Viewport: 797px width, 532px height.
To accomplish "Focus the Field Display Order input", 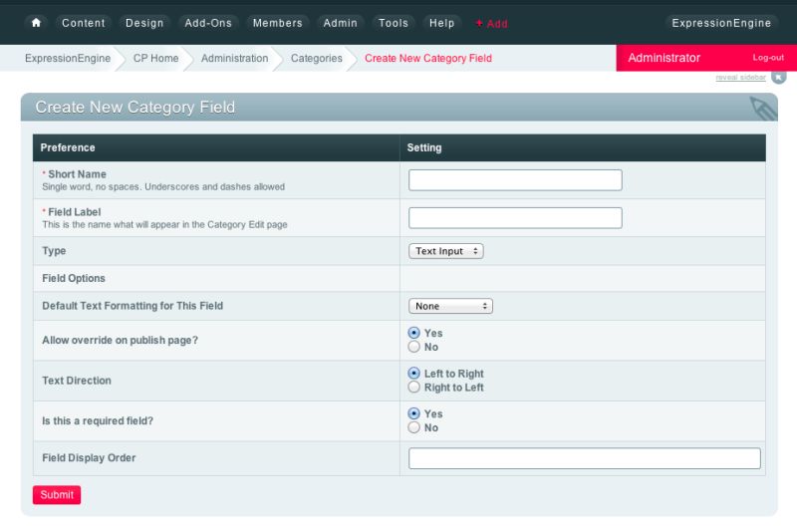I will pyautogui.click(x=585, y=458).
